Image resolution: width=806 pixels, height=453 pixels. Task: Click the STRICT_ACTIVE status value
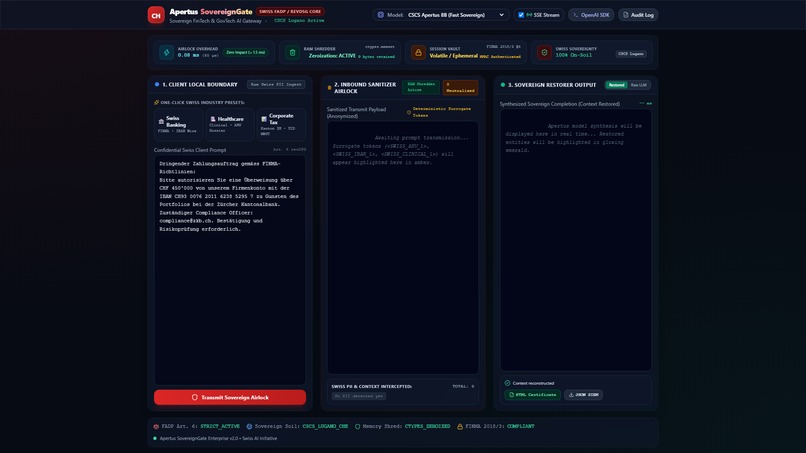coord(220,426)
